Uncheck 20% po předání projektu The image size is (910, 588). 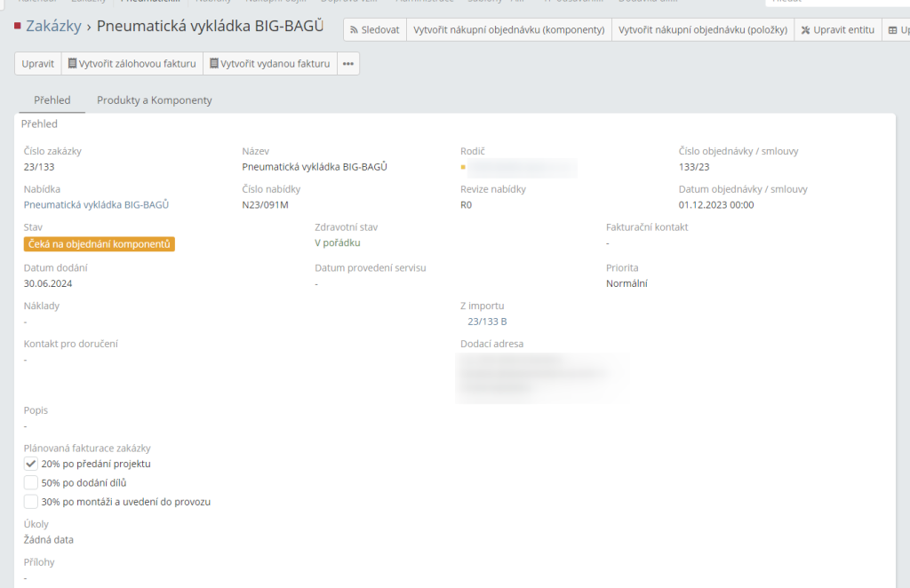pyautogui.click(x=31, y=464)
